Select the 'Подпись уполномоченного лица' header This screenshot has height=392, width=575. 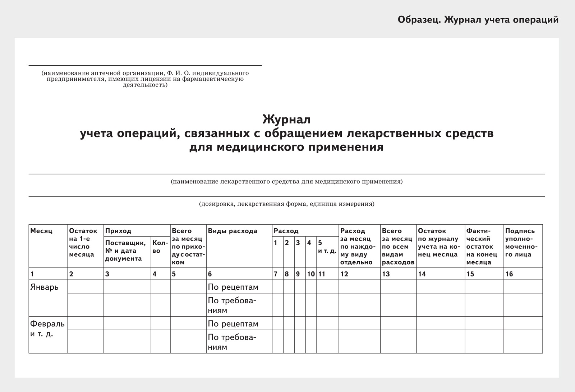tap(523, 243)
